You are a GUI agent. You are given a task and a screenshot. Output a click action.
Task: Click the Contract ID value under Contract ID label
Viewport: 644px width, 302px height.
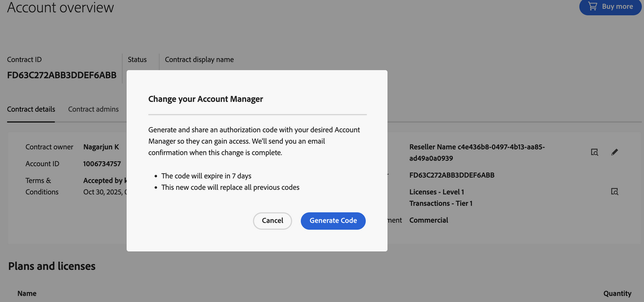coord(61,75)
